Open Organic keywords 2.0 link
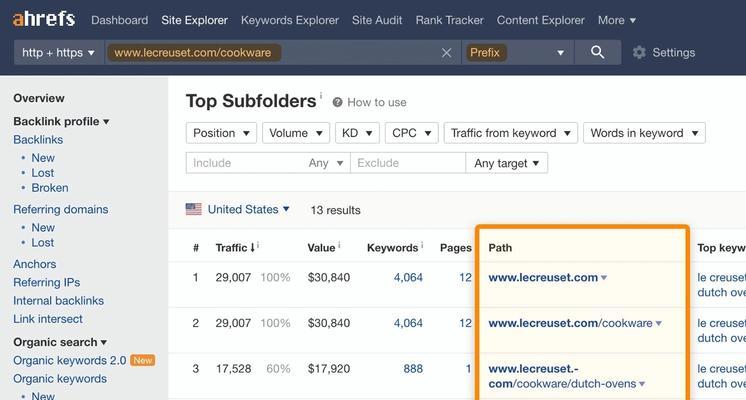Viewport: 746px width, 400px height. (x=69, y=361)
